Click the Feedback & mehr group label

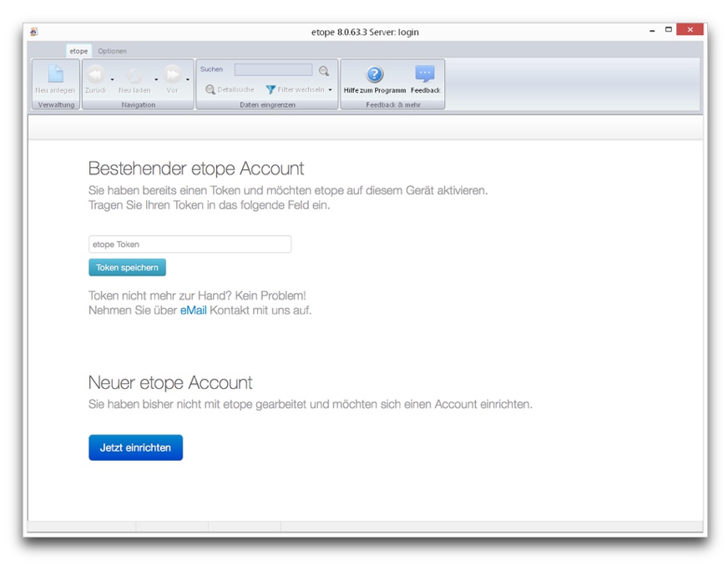coord(393,105)
